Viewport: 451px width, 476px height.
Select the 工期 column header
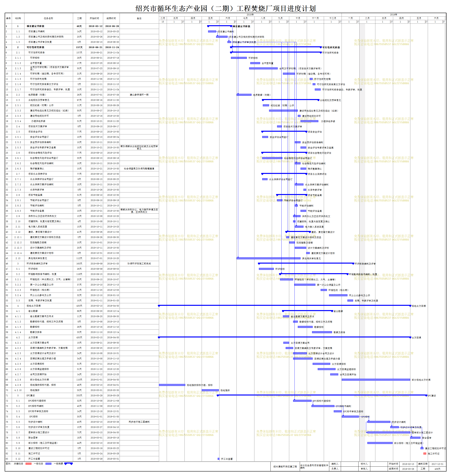pos(79,18)
